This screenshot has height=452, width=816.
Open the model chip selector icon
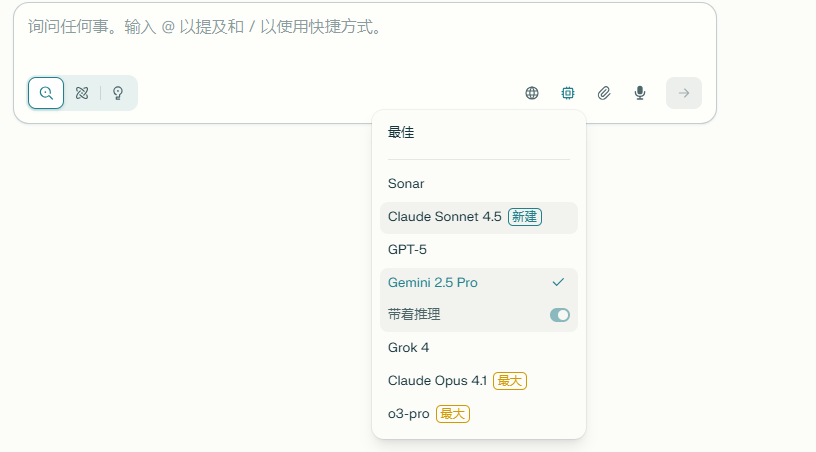tap(568, 93)
